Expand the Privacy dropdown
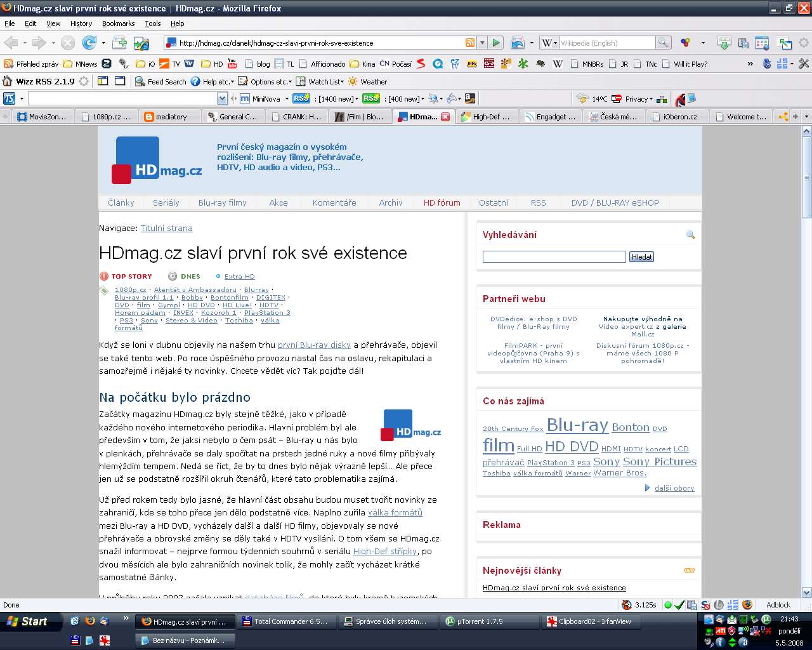The image size is (812, 650). [639, 98]
